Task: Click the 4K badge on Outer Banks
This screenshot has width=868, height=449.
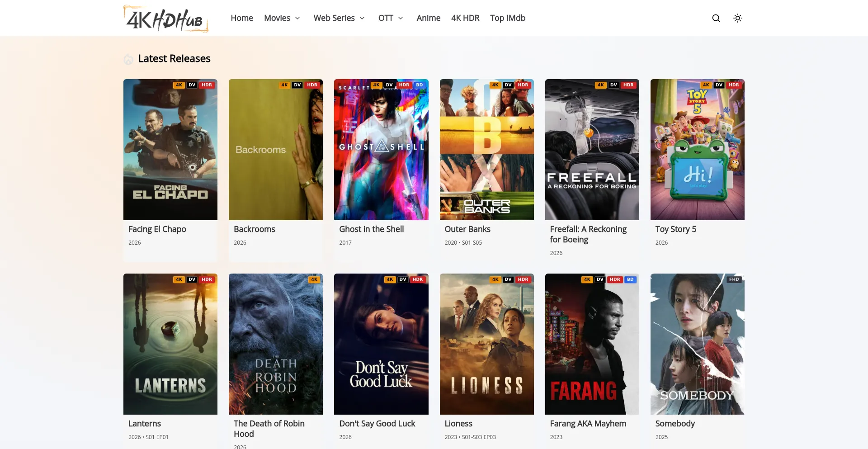Action: pyautogui.click(x=495, y=85)
